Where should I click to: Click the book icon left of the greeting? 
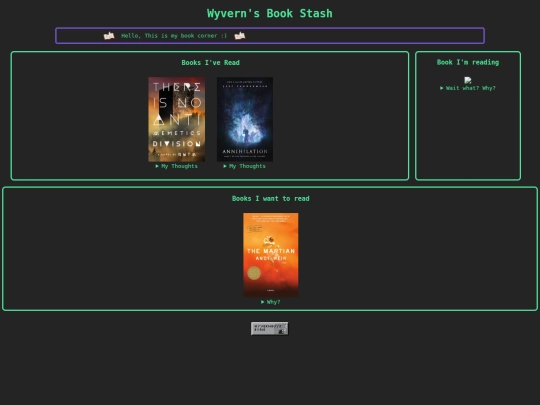click(109, 35)
